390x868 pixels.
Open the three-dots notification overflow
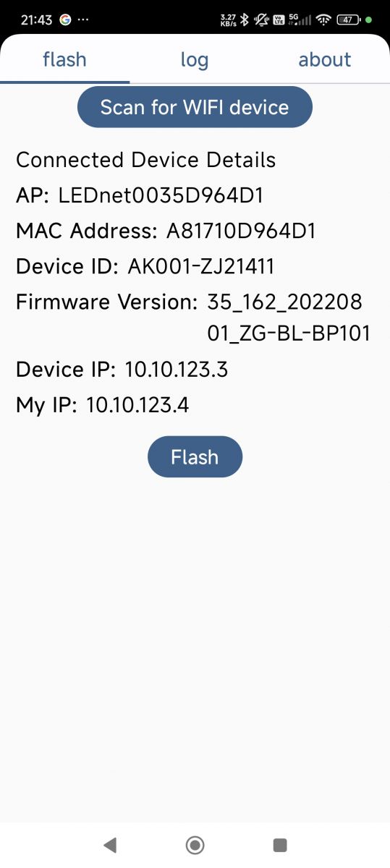pos(82,20)
